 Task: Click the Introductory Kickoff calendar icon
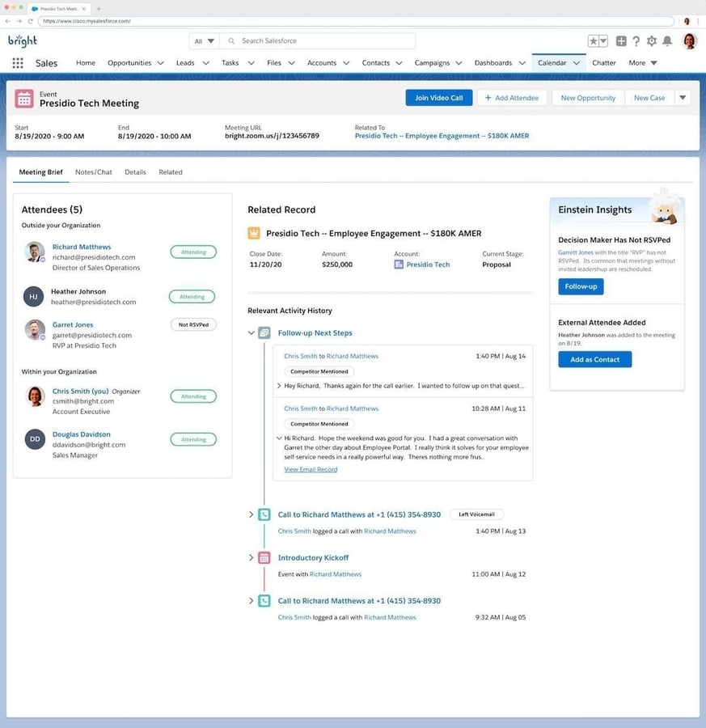coord(264,557)
